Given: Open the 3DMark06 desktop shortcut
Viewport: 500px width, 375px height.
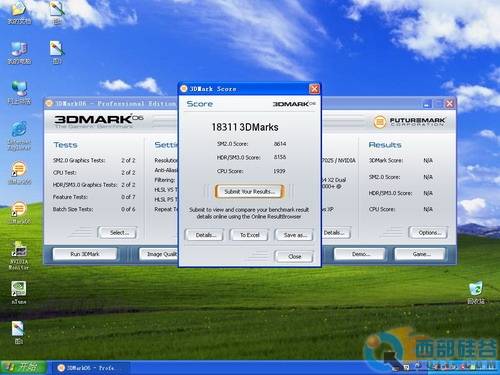Looking at the screenshot, I should [19, 213].
